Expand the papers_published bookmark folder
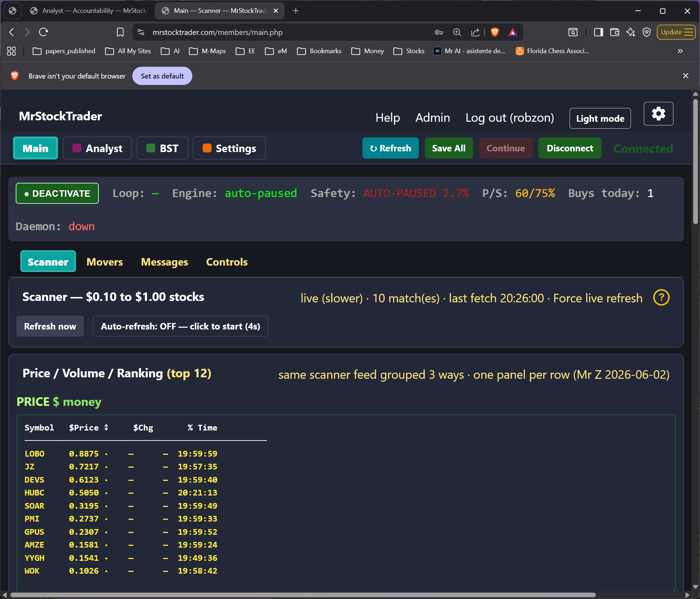Image resolution: width=700 pixels, height=599 pixels. 64,51
